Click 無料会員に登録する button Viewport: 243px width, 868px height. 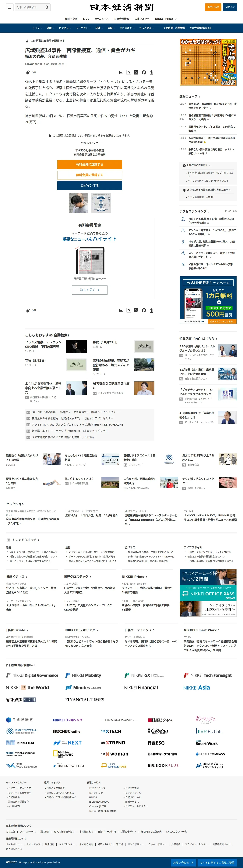[90, 175]
